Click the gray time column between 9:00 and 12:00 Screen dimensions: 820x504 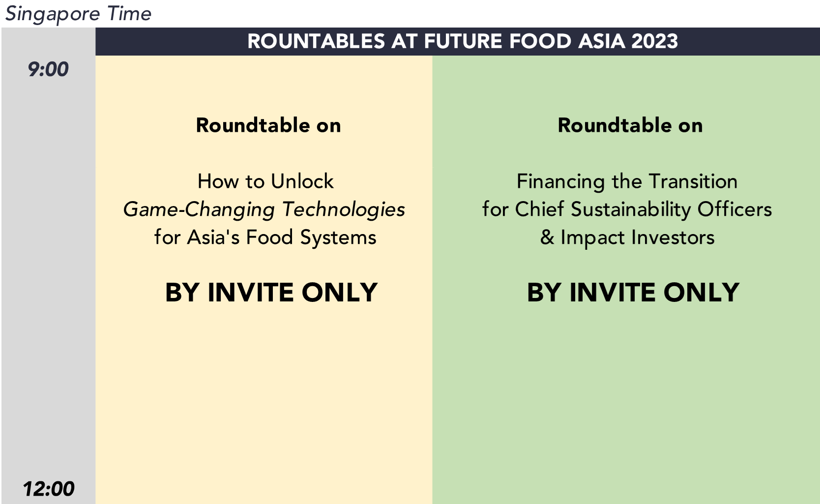(48, 275)
